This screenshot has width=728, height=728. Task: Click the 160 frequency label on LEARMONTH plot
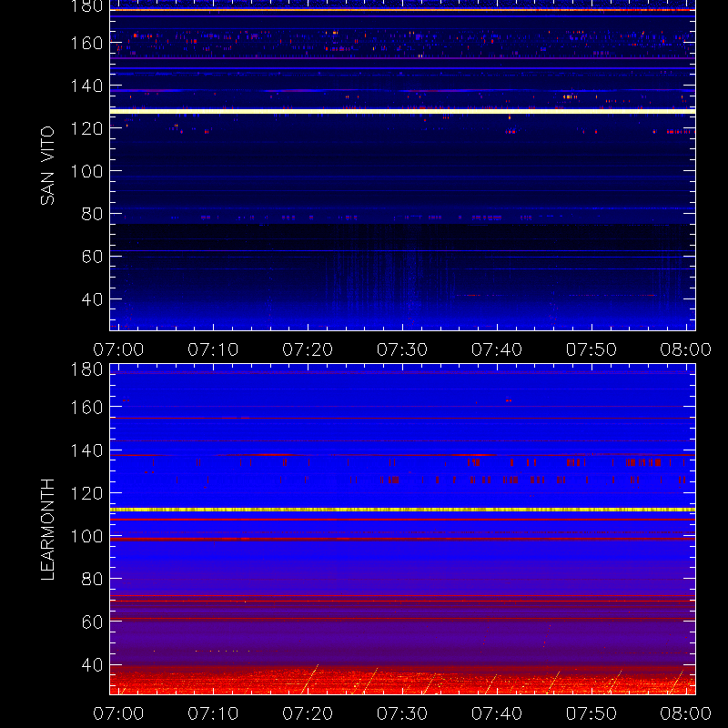[x=86, y=408]
